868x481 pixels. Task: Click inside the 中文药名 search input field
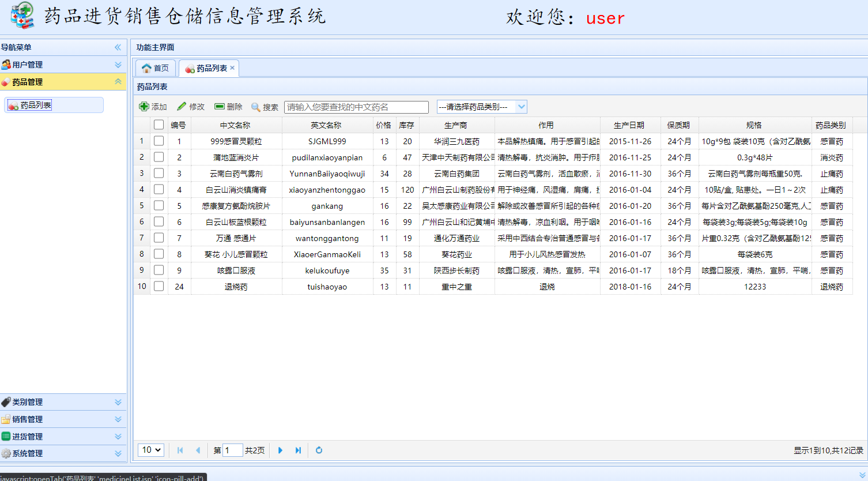(x=356, y=107)
